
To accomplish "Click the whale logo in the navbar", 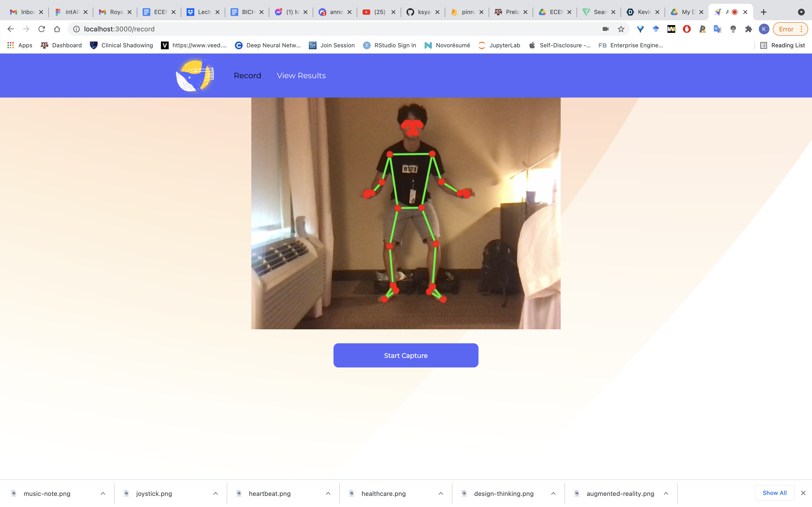I will coord(195,75).
